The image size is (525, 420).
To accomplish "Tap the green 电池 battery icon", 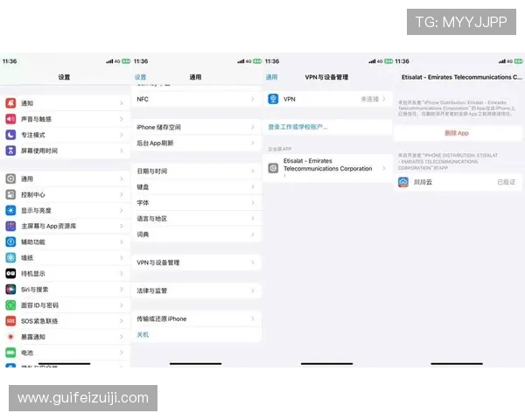I will pyautogui.click(x=10, y=353).
